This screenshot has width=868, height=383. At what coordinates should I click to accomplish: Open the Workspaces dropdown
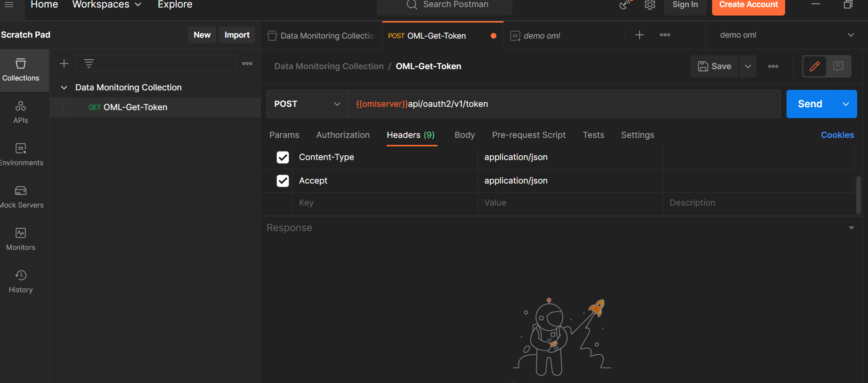[107, 5]
